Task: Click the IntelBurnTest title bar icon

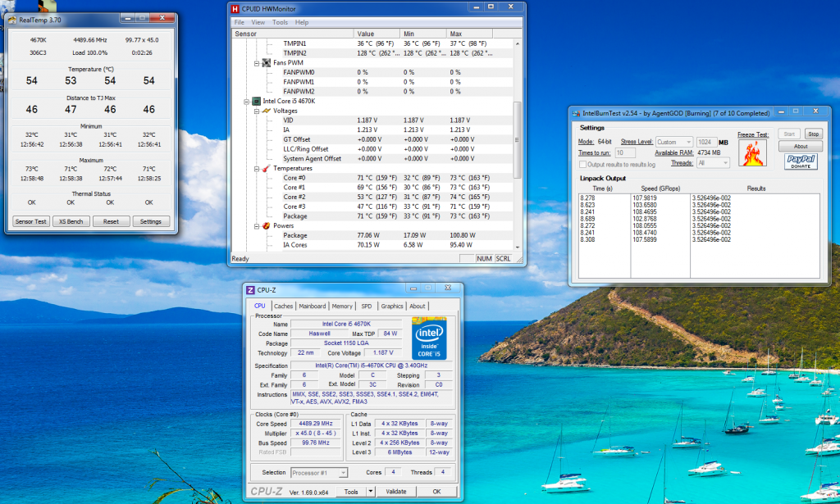Action: pyautogui.click(x=577, y=113)
